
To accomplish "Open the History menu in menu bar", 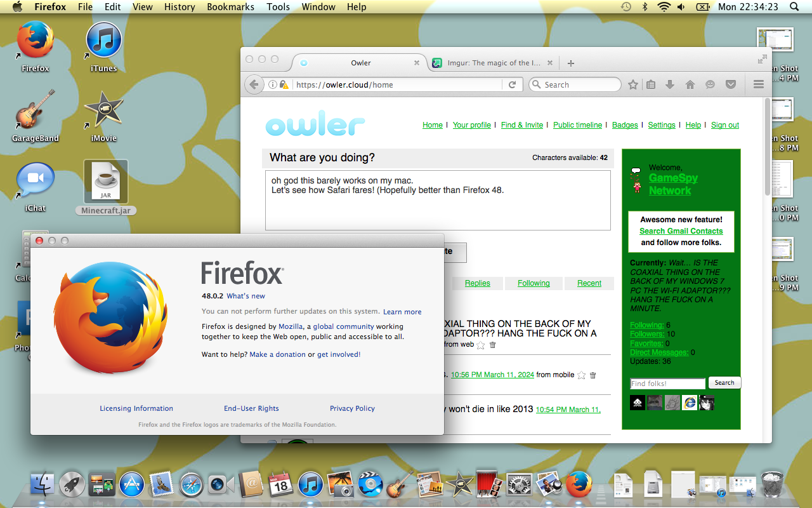I will [x=180, y=7].
